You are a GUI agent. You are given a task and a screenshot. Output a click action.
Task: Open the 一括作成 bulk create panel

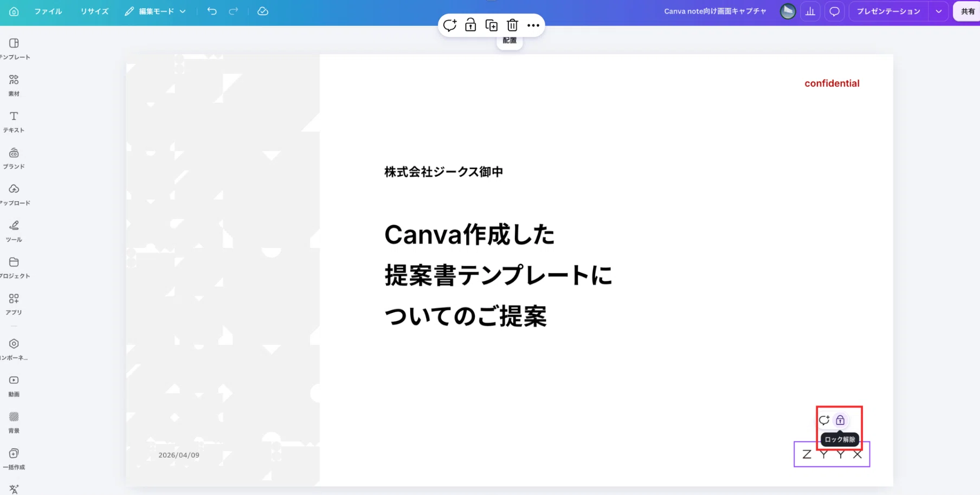pos(14,459)
